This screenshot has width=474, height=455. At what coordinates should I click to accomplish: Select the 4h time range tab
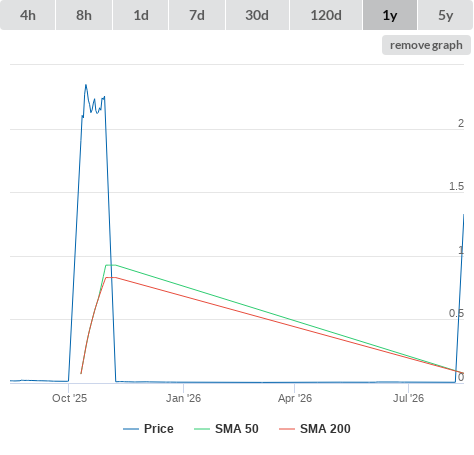tap(28, 15)
